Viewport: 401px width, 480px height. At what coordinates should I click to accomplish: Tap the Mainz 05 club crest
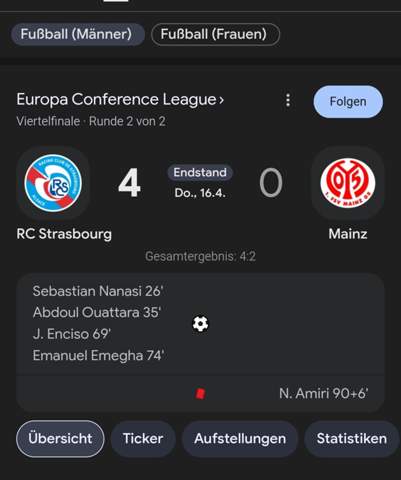tap(348, 183)
